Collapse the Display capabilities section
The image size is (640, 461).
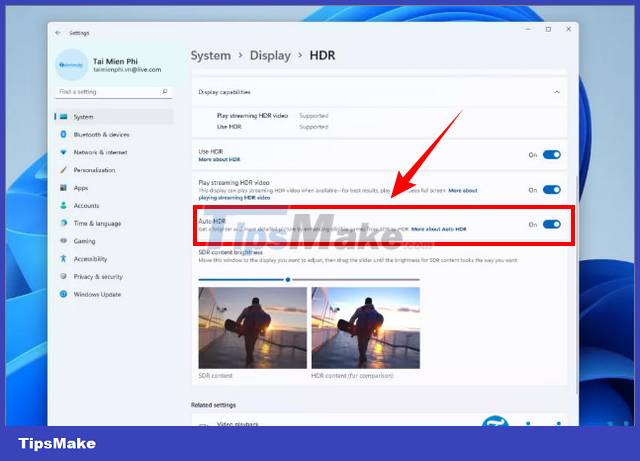point(557,92)
